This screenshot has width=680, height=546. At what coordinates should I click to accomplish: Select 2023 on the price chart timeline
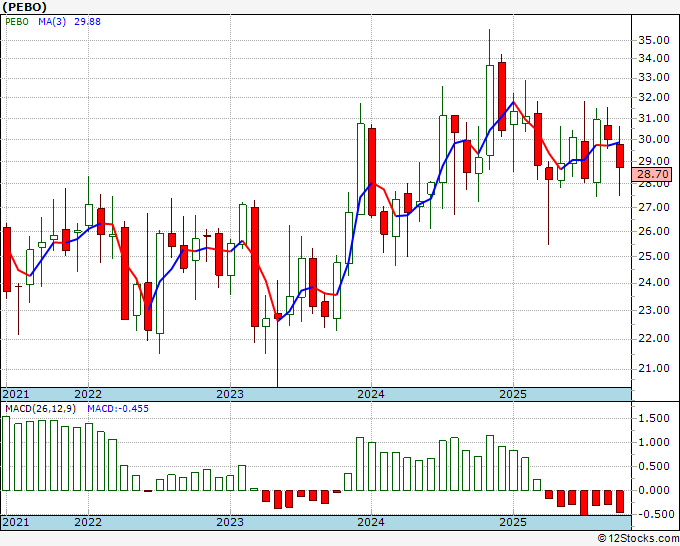pos(230,394)
